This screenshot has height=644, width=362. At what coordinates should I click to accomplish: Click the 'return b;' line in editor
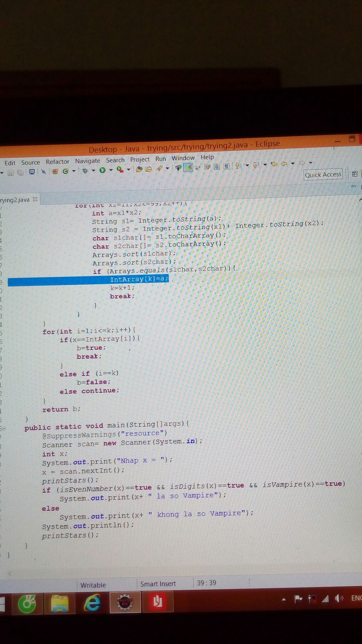click(61, 409)
